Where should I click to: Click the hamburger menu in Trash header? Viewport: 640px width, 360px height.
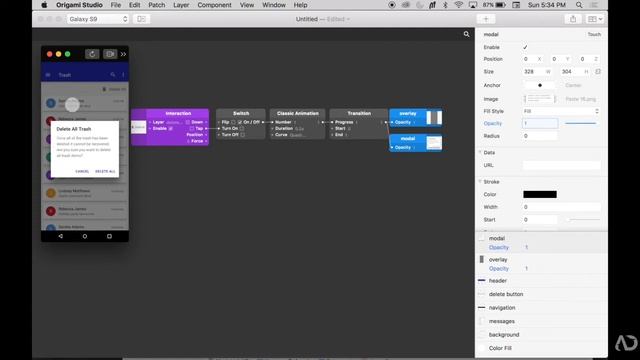48,75
